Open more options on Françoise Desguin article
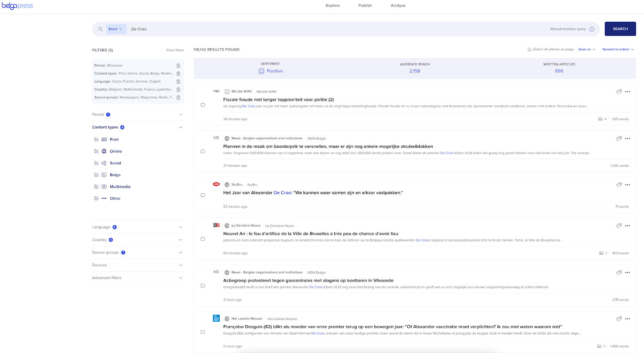This screenshot has width=644, height=353. coord(627,319)
